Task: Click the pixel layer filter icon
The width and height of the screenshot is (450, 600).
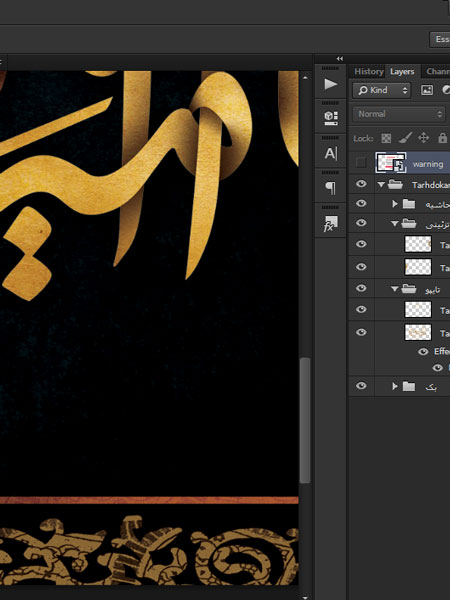Action: (427, 90)
